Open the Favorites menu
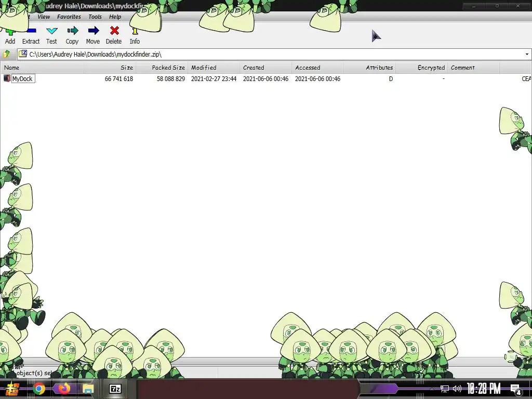The height and width of the screenshot is (399, 532). 69,17
